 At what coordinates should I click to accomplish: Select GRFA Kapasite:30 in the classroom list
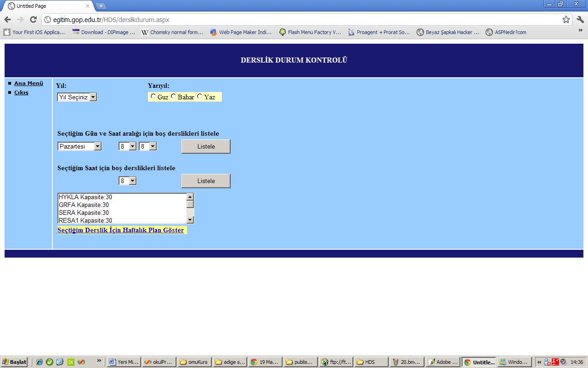[x=84, y=205]
